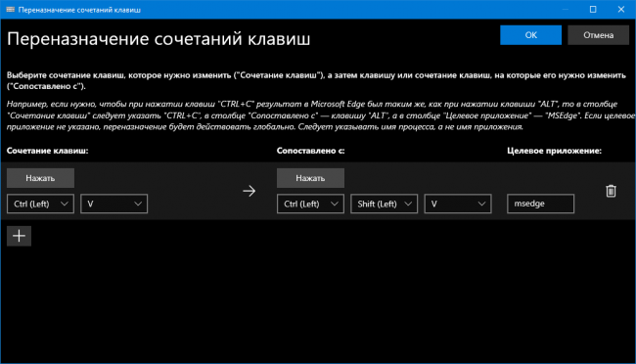The image size is (636, 364).
Task: Click Нажать under Сочетание клавиш column
Action: [x=40, y=178]
